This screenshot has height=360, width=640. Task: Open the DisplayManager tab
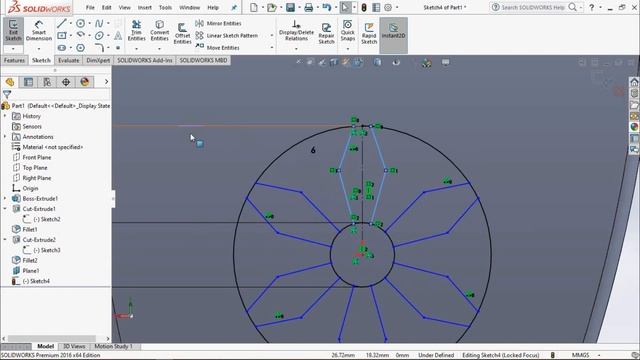click(84, 82)
